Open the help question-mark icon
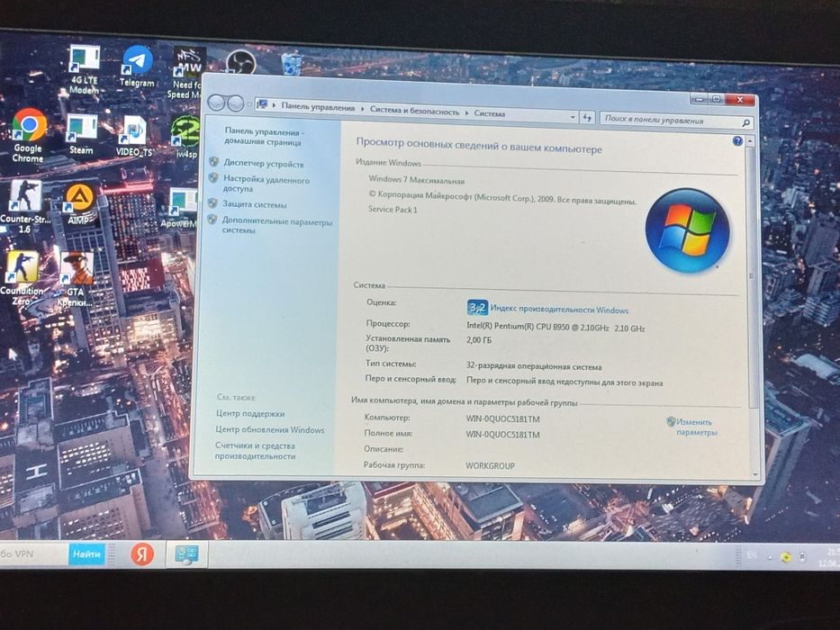This screenshot has width=840, height=630. [x=737, y=141]
